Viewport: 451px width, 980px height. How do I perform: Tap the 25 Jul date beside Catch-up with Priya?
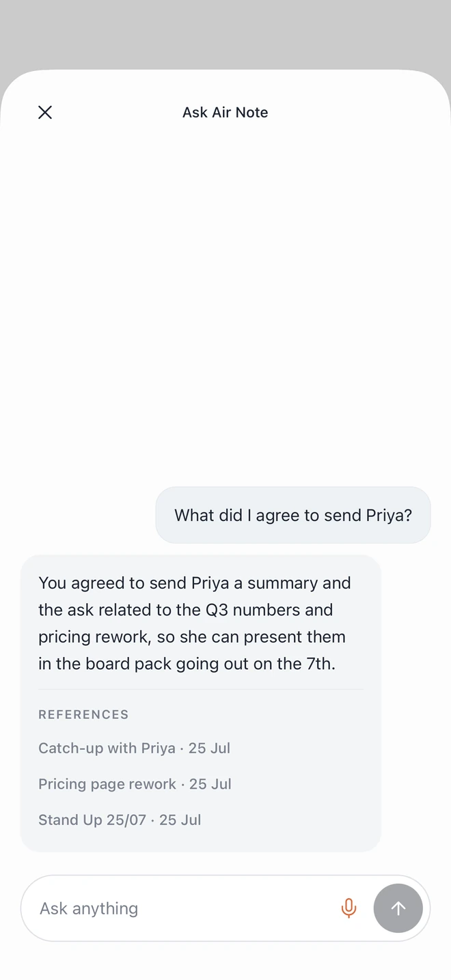(x=209, y=748)
